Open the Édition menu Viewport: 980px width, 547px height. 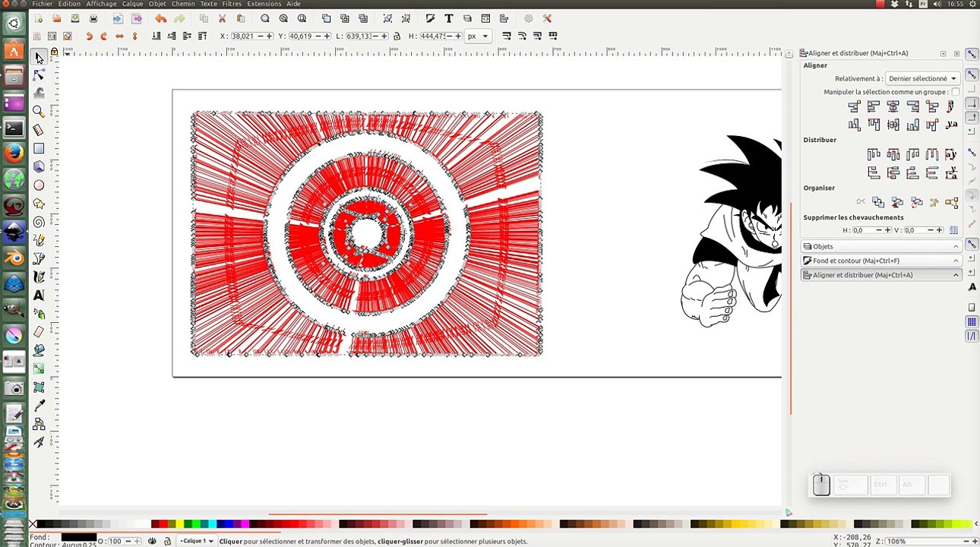click(69, 4)
